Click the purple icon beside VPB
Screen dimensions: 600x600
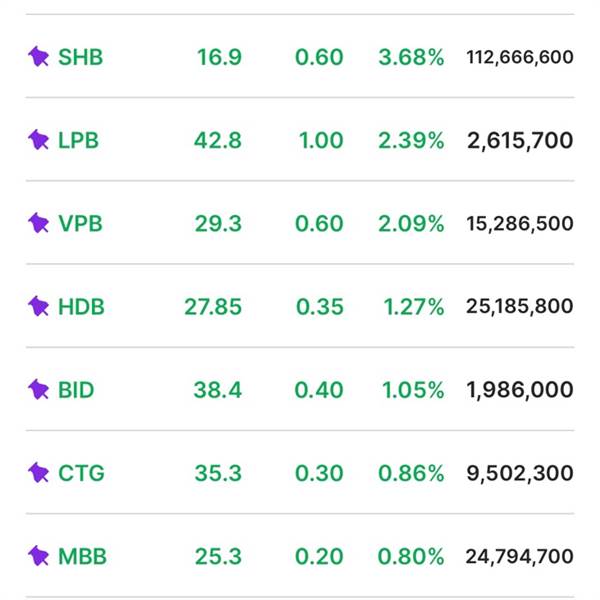[x=38, y=223]
